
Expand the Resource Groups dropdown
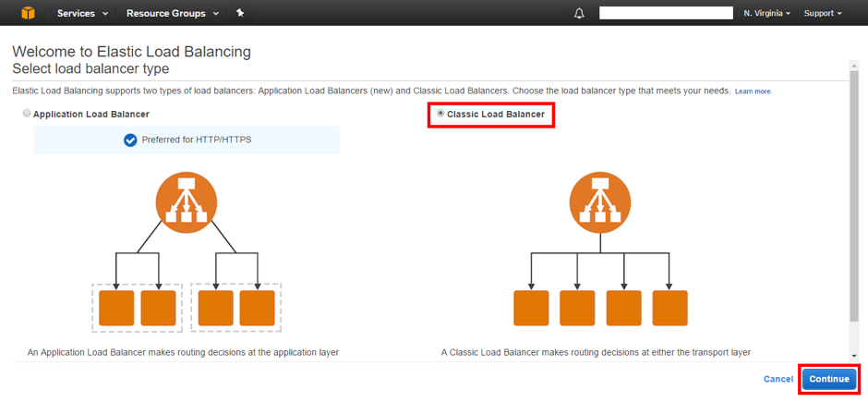coord(172,13)
